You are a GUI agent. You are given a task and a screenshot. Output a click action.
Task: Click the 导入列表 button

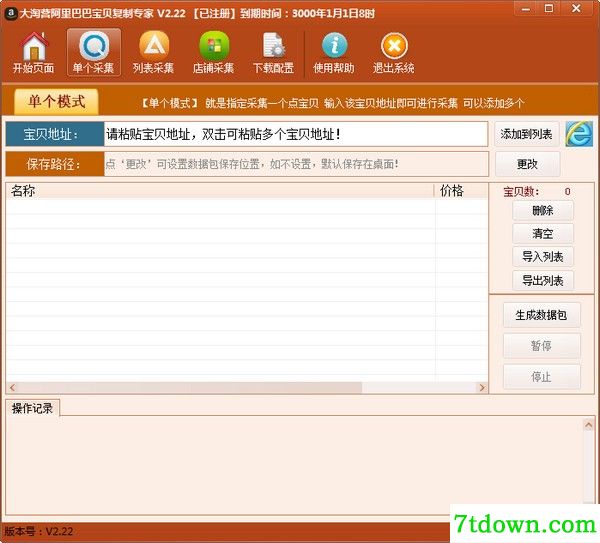coord(543,257)
